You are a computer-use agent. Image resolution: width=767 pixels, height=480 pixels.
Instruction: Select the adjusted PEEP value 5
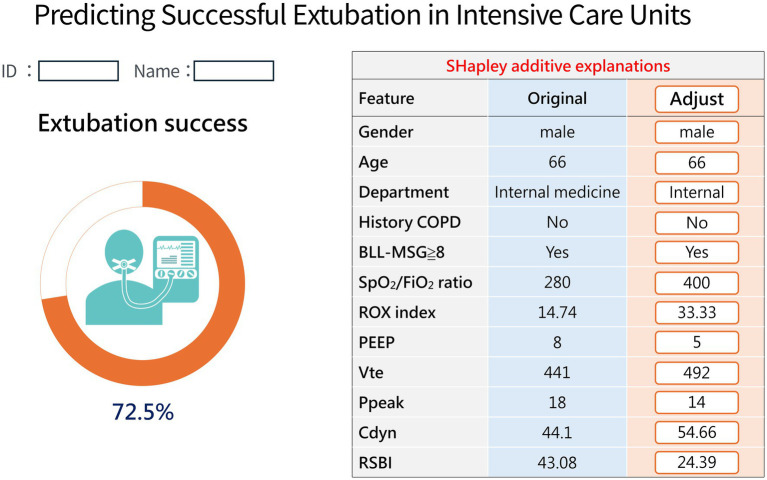click(x=697, y=343)
